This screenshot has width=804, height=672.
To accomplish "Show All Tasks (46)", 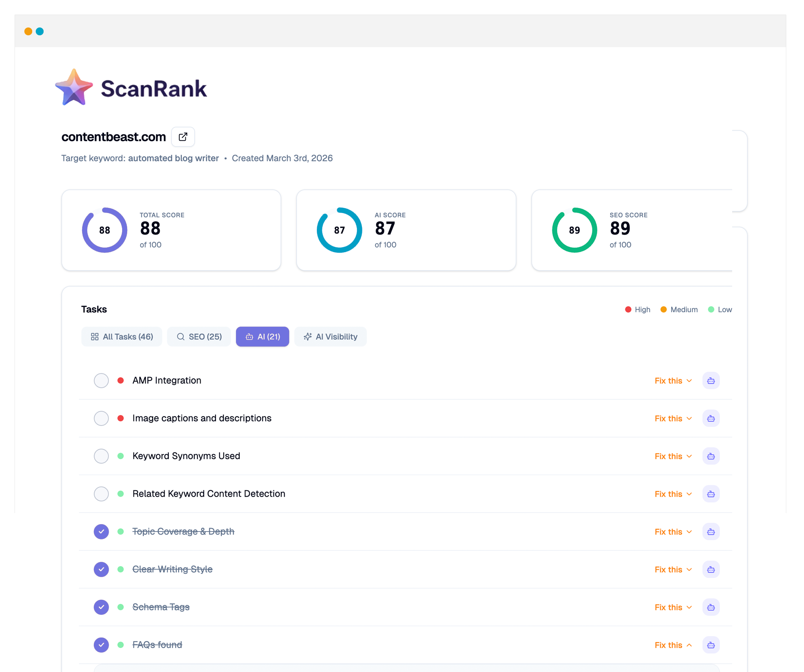I will click(122, 336).
